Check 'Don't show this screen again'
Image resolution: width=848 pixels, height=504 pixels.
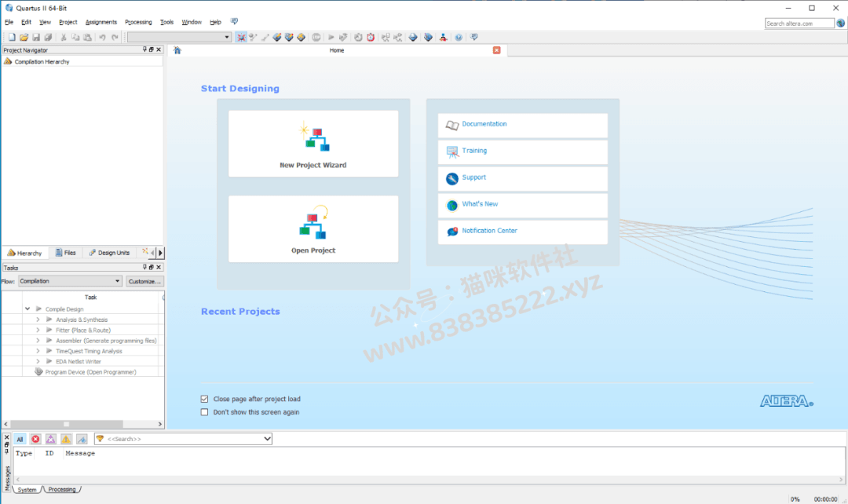point(204,412)
